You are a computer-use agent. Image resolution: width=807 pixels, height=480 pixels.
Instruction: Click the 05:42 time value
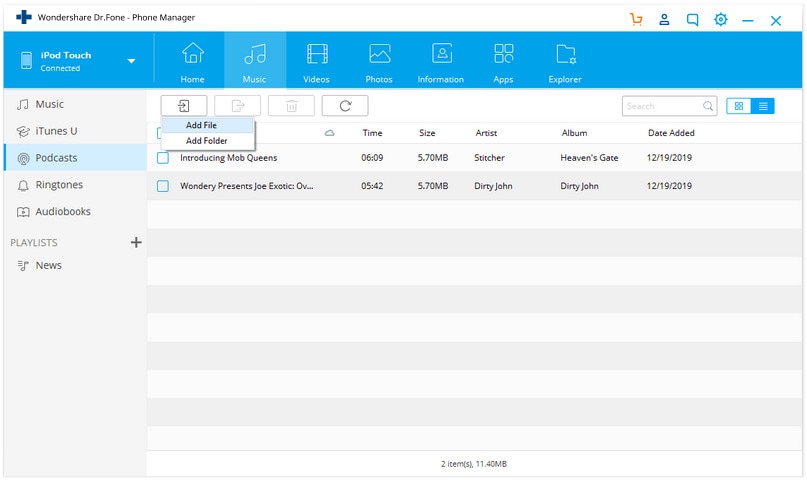click(372, 186)
